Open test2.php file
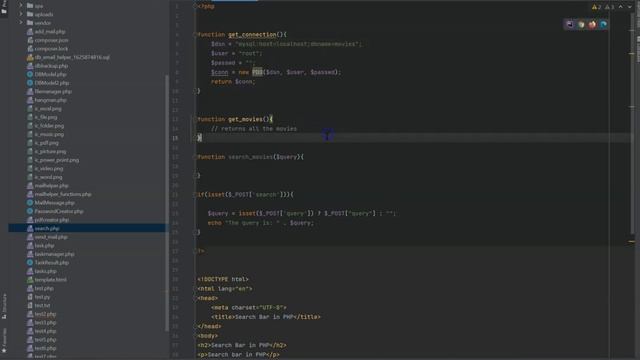The width and height of the screenshot is (640, 360). 45,314
